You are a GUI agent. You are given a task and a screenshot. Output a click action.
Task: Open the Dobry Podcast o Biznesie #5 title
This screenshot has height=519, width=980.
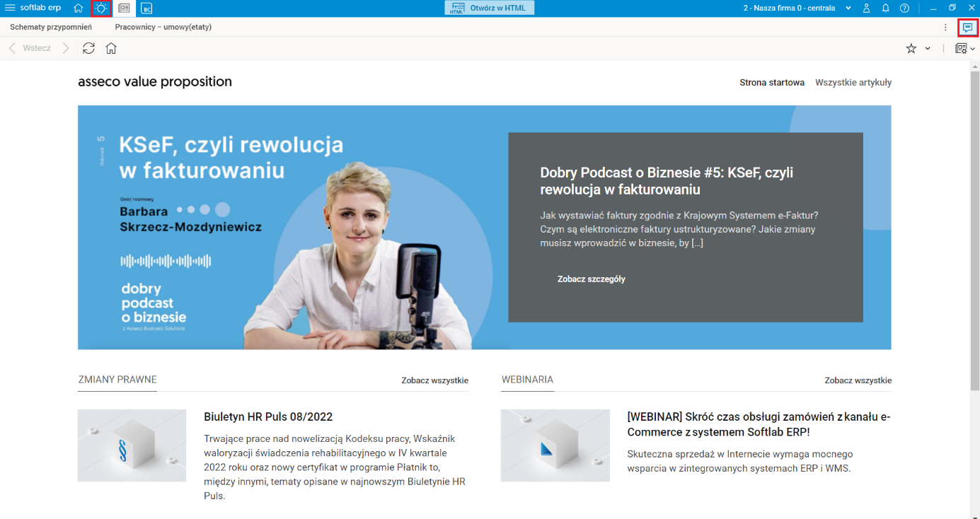tap(667, 181)
